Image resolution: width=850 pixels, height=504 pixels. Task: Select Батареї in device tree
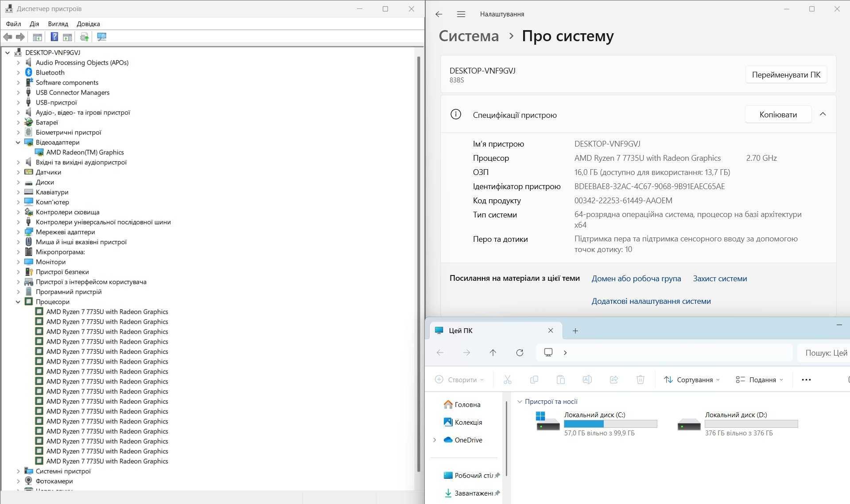(47, 122)
